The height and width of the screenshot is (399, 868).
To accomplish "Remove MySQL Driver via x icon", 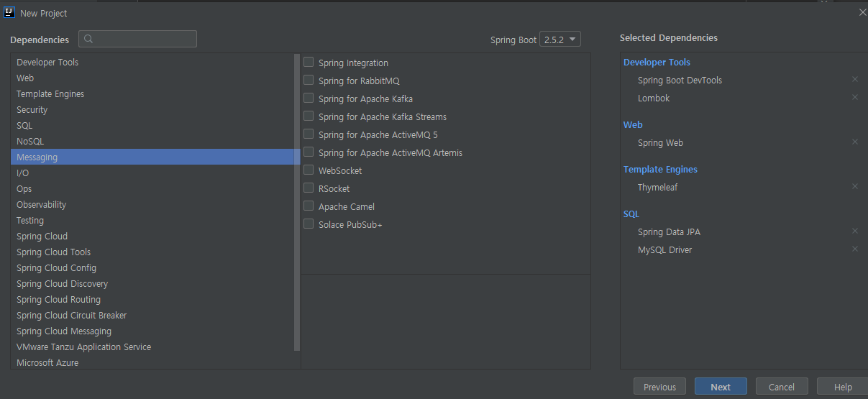I will (x=855, y=249).
